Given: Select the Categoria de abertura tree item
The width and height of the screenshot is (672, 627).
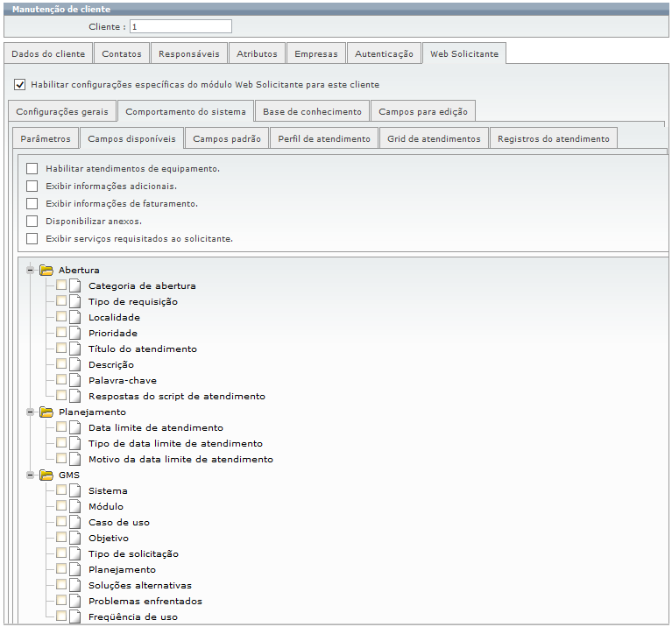Looking at the screenshot, I should (x=142, y=285).
